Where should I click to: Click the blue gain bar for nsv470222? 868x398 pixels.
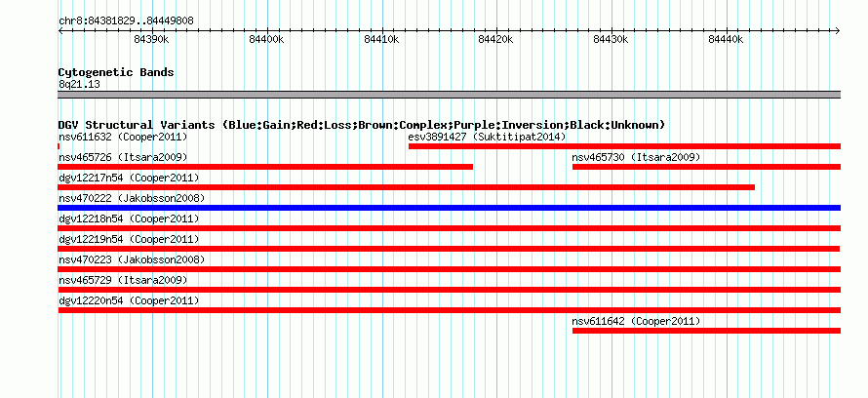coord(449,208)
